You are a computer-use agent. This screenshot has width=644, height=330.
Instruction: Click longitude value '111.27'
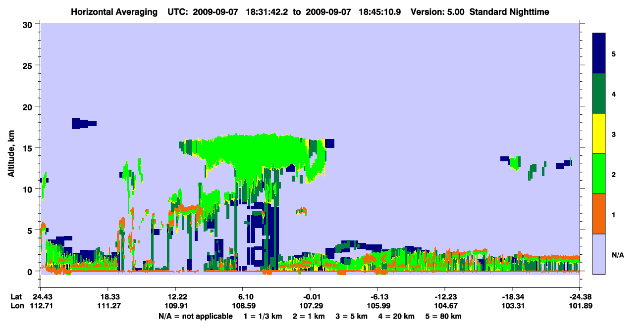(108, 306)
